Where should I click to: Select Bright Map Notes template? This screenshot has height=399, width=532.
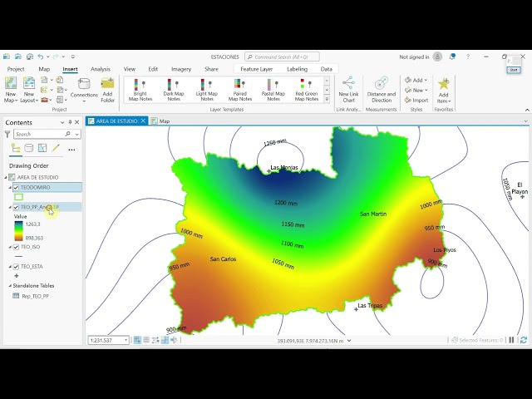pyautogui.click(x=140, y=90)
